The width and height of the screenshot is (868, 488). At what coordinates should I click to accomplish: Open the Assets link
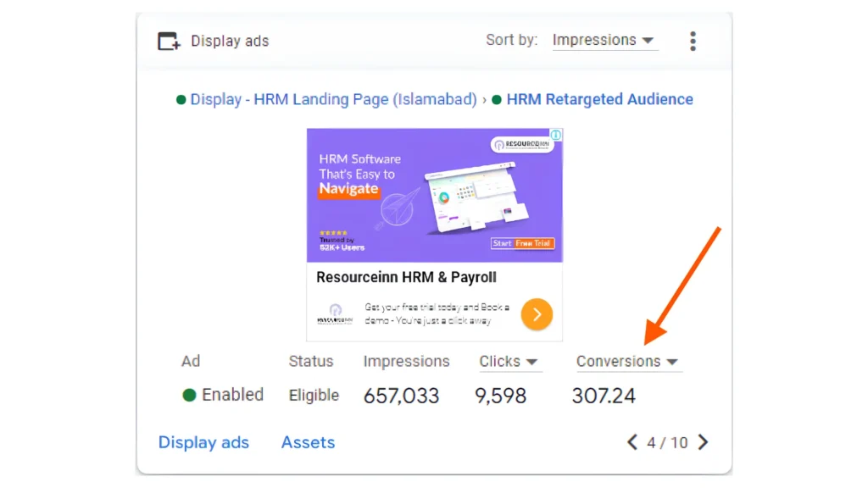[308, 442]
